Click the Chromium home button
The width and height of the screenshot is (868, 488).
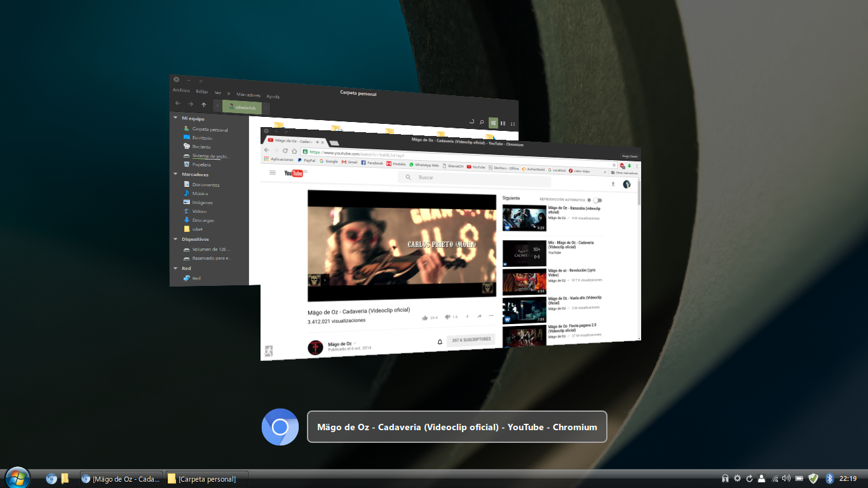tap(294, 151)
